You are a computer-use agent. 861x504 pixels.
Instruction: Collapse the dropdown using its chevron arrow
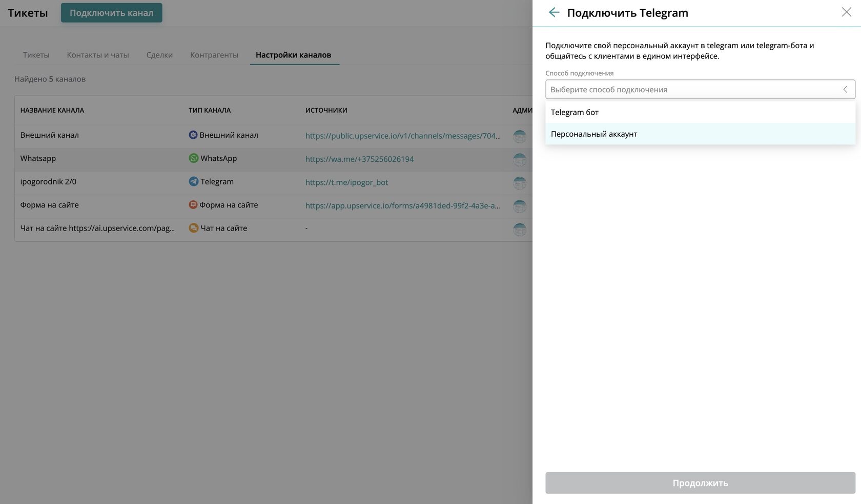(845, 89)
